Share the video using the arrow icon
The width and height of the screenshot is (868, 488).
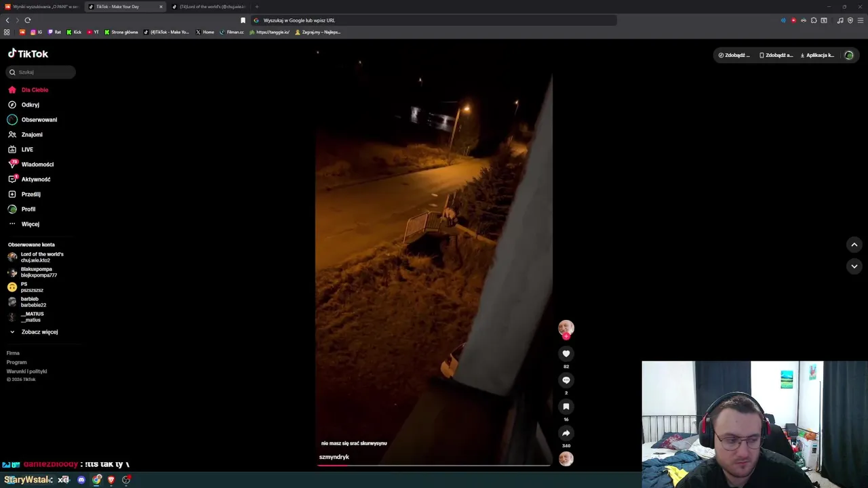point(566,433)
